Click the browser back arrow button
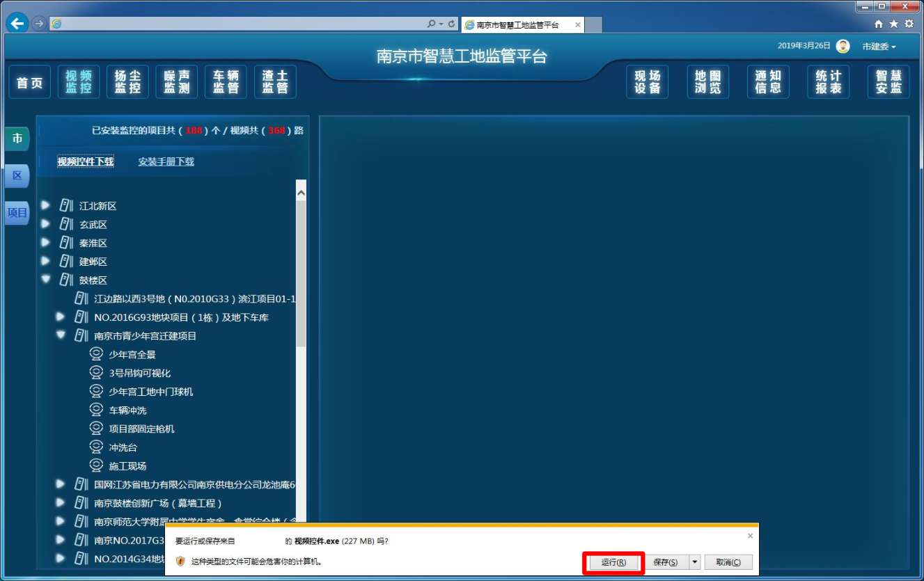 point(17,23)
